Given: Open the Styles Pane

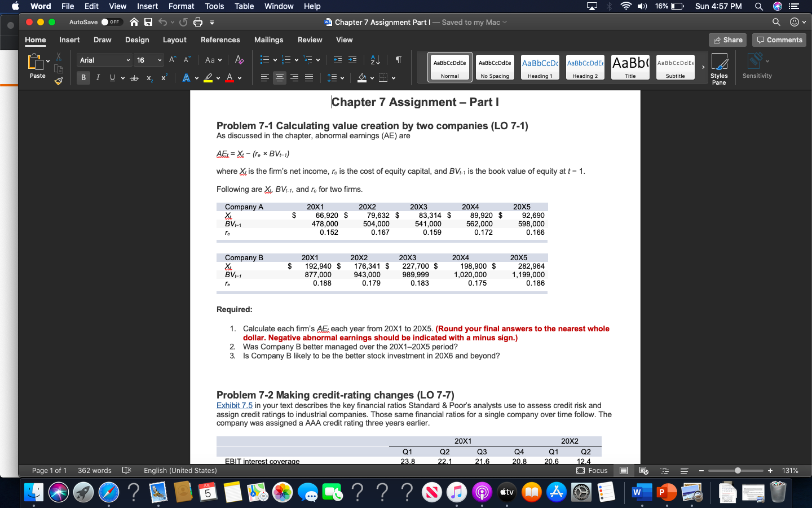Looking at the screenshot, I should [720, 68].
